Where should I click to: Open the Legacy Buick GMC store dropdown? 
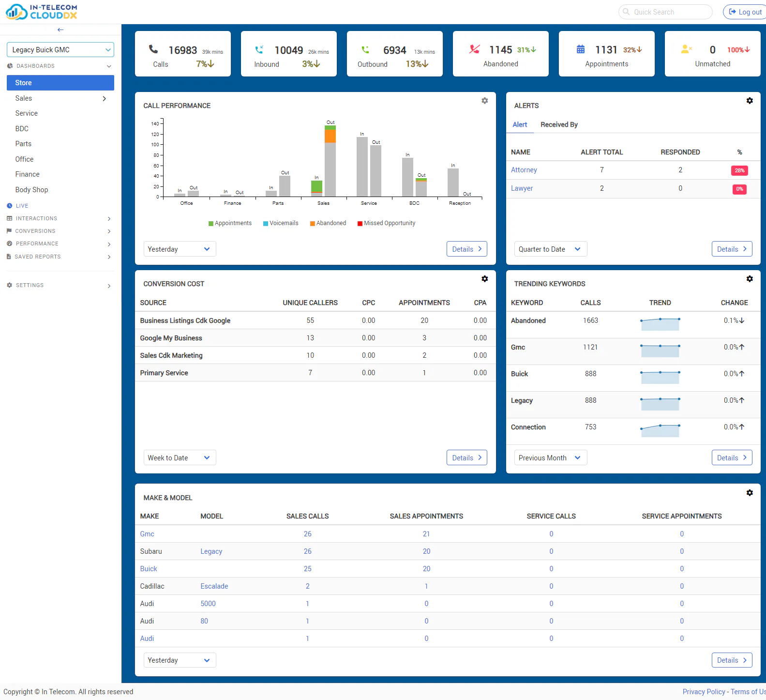(60, 50)
